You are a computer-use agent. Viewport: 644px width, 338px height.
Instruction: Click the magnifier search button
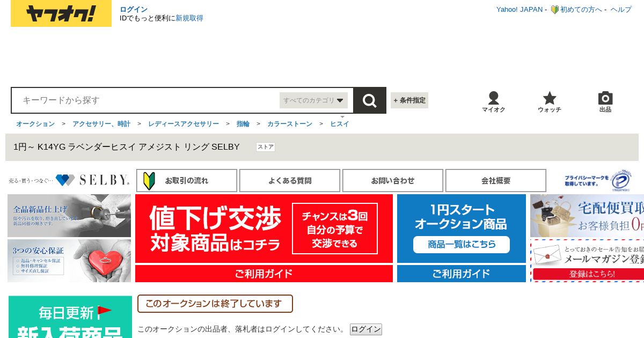coord(370,100)
